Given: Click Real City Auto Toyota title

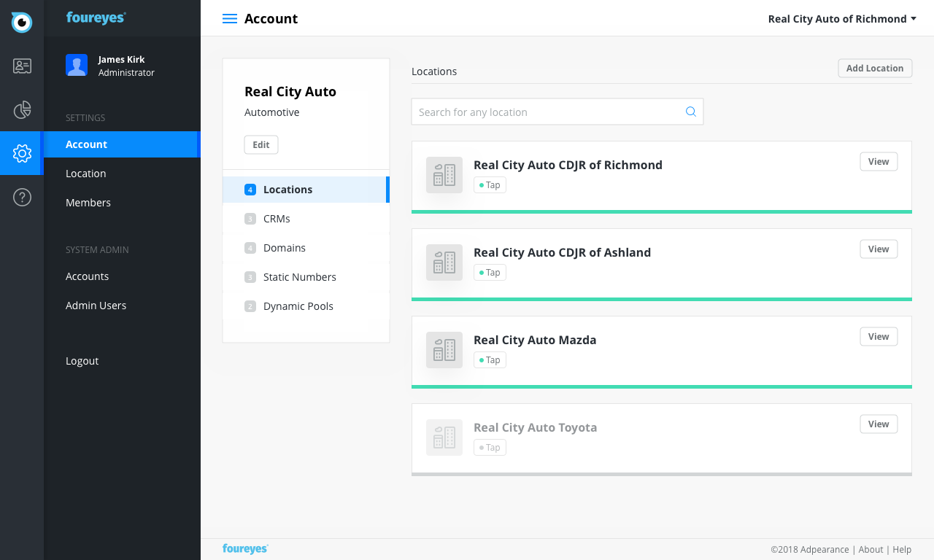Looking at the screenshot, I should (535, 427).
